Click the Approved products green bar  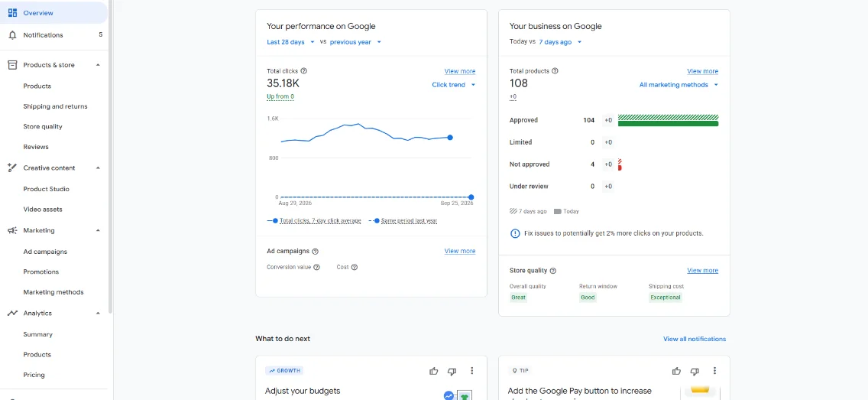[668, 124]
